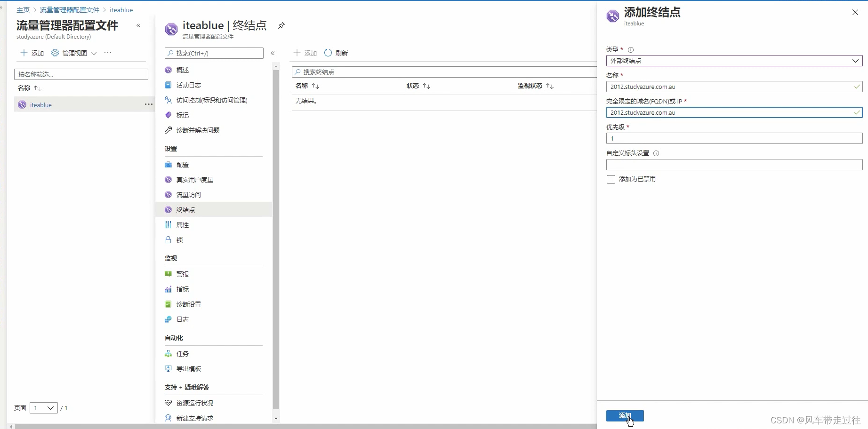Click the 添加 button to add endpoint

coord(625,416)
